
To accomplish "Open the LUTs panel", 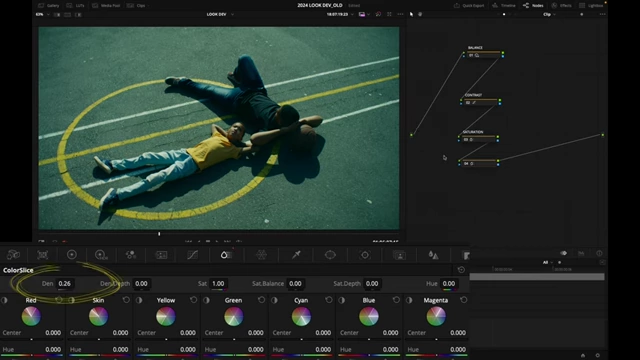I will 76,6.
